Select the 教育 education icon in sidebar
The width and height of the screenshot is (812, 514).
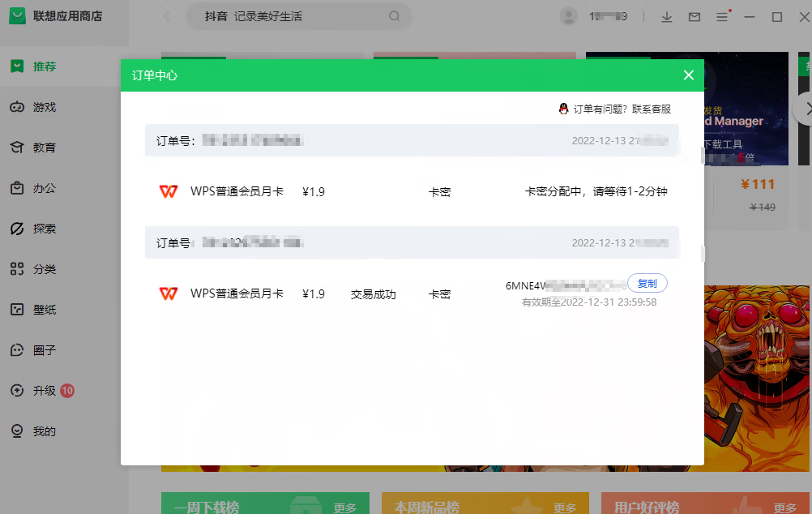pos(16,148)
